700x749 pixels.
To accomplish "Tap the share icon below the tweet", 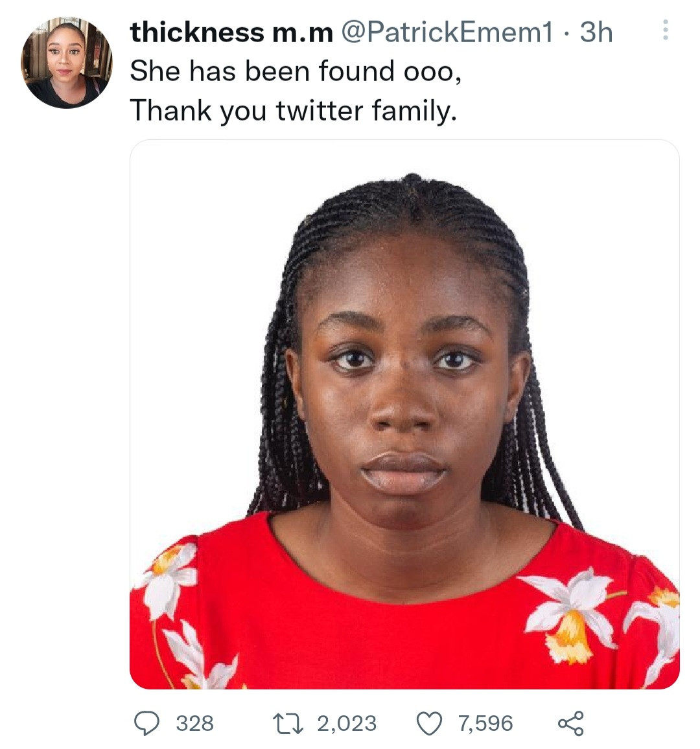I will 570,723.
